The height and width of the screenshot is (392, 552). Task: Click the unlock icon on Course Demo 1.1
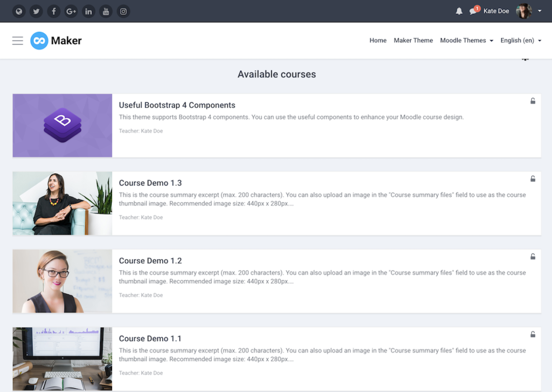[533, 334]
